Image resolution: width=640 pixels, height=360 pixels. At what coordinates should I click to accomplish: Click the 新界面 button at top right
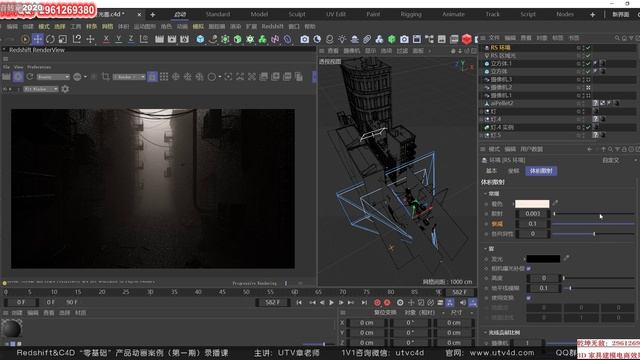[x=620, y=14]
